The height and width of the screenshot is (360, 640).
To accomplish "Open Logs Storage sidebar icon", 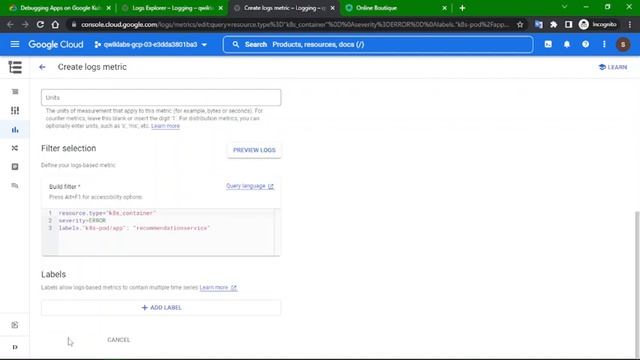I will click(15, 167).
